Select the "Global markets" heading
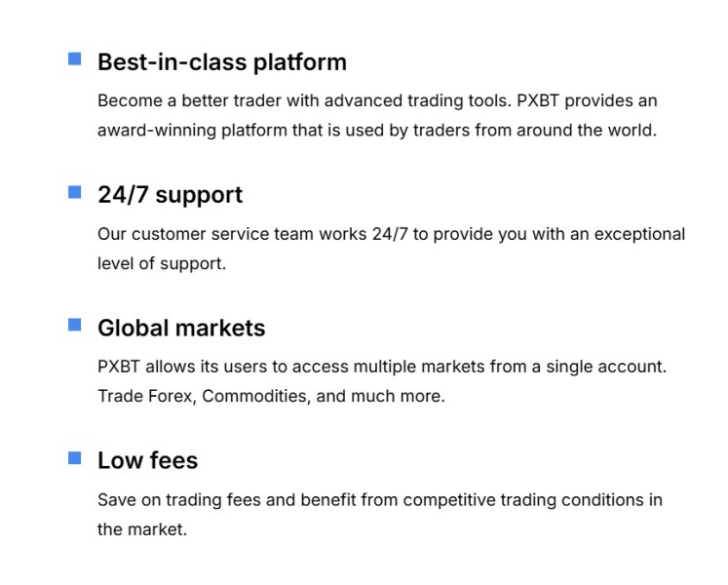Screen dimensions: 728x585 [x=181, y=328]
